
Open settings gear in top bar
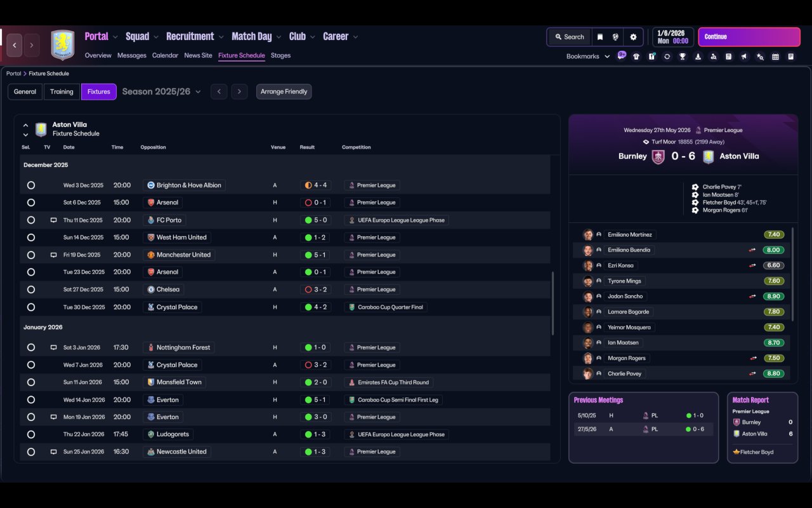coord(633,37)
